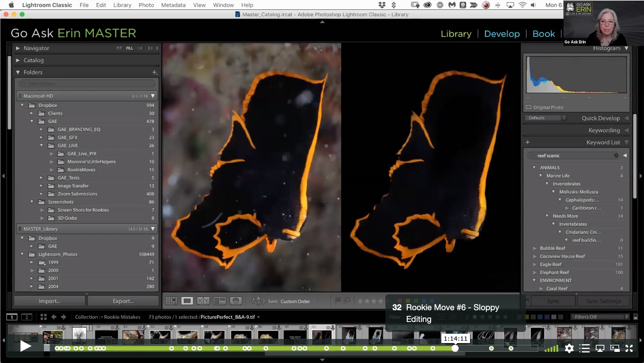The height and width of the screenshot is (363, 644).
Task: Open the Metadata menu
Action: click(173, 5)
